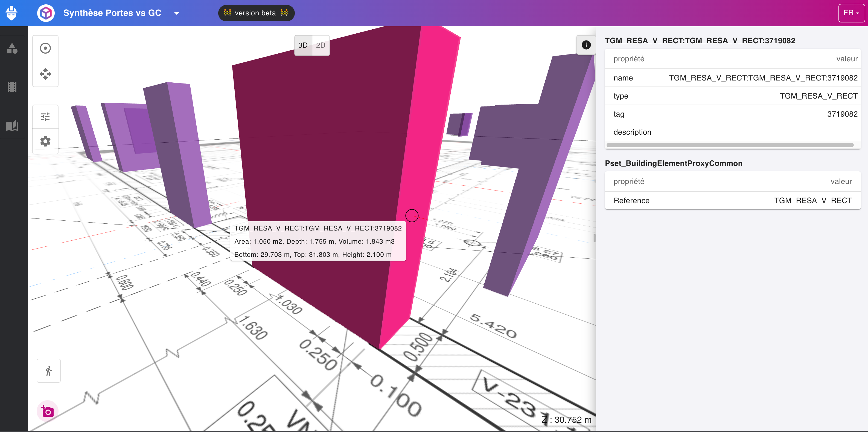
Task: Click the first table's valeur column header
Action: tap(847, 59)
